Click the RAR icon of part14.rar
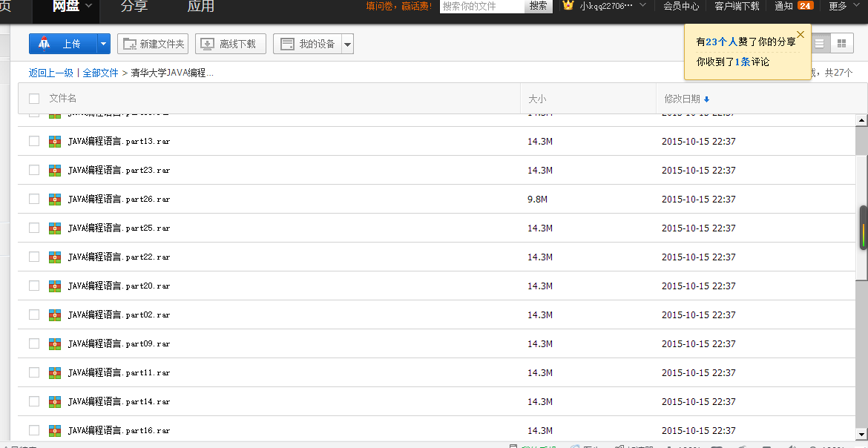This screenshot has height=448, width=868. tap(54, 401)
